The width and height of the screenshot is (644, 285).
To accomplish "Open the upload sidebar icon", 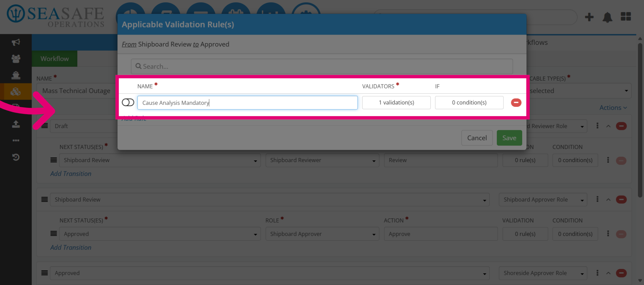I will point(16,124).
